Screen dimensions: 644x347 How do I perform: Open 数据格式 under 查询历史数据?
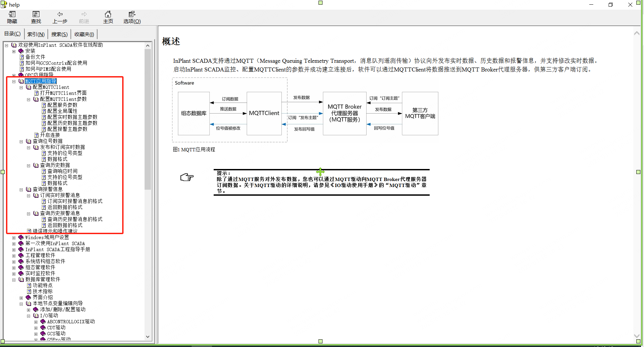(57, 183)
